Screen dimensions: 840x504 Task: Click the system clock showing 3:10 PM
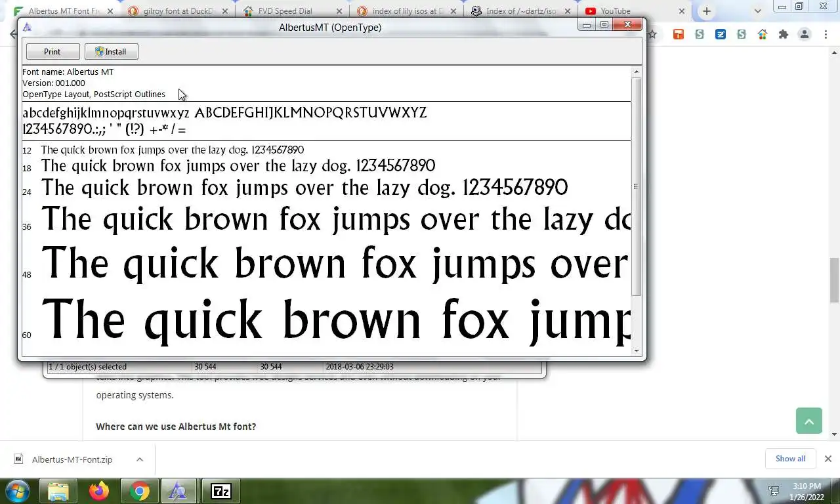807,491
